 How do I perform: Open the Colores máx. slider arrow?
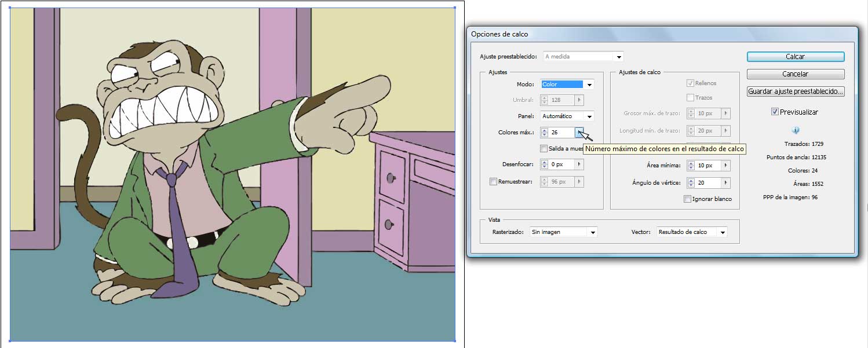click(579, 133)
